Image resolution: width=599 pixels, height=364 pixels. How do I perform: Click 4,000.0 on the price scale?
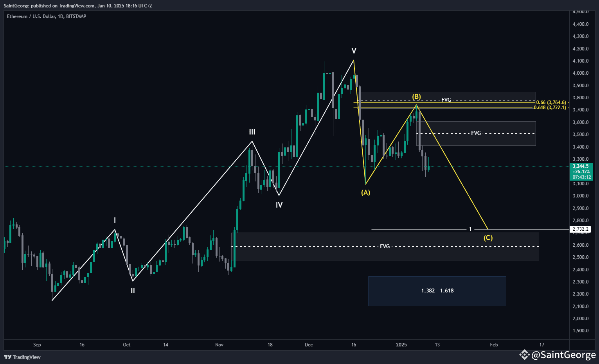[x=581, y=73]
